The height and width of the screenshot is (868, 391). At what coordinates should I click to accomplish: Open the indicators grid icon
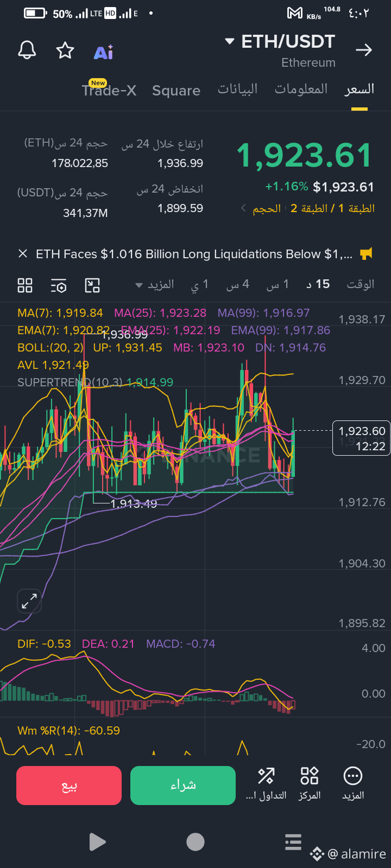25,285
